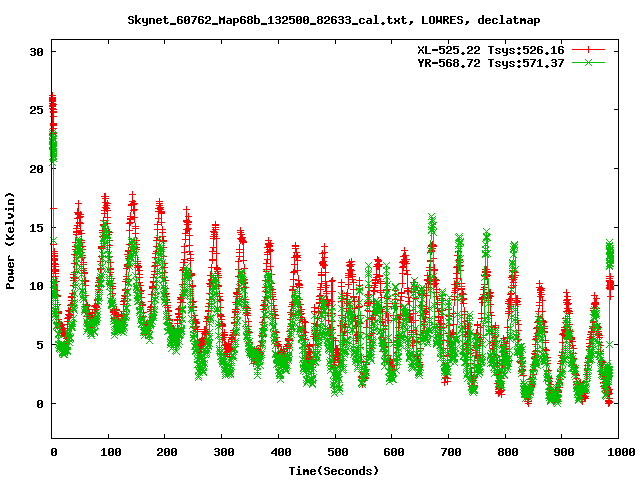
Task: Click the green legend line sample
Action: 588,62
